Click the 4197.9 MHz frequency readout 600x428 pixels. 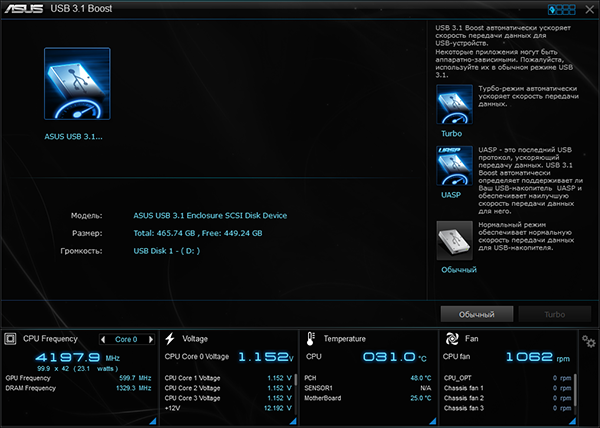(77, 358)
